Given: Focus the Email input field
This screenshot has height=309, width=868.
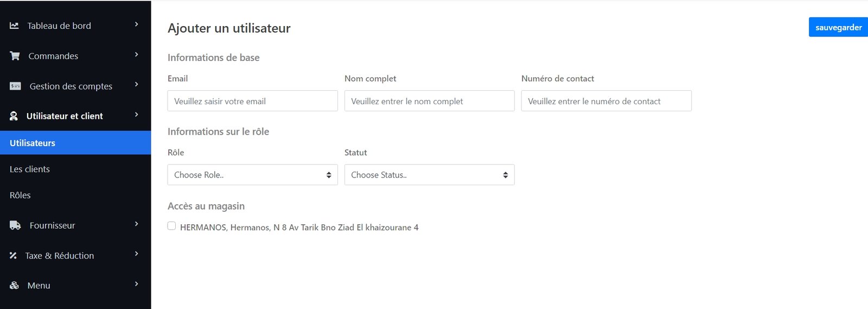Looking at the screenshot, I should [x=252, y=101].
